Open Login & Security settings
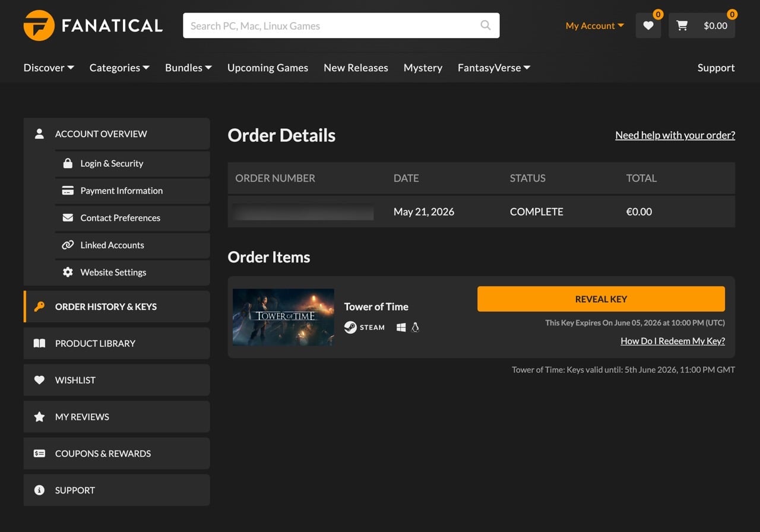Screen dimensions: 760x532 coord(132,163)
